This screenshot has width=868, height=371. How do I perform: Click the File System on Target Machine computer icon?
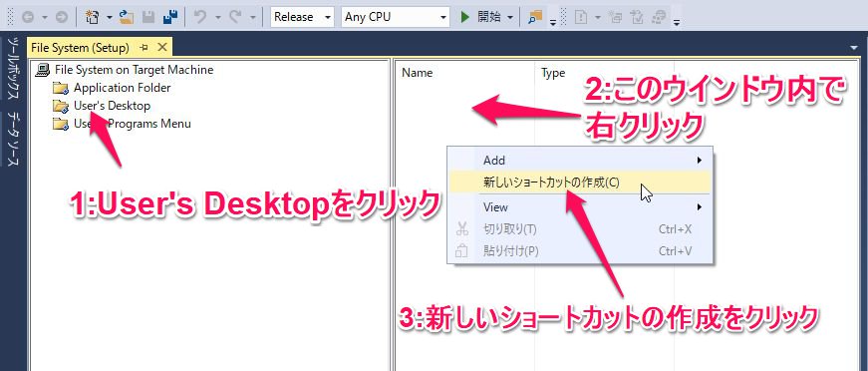click(x=42, y=70)
